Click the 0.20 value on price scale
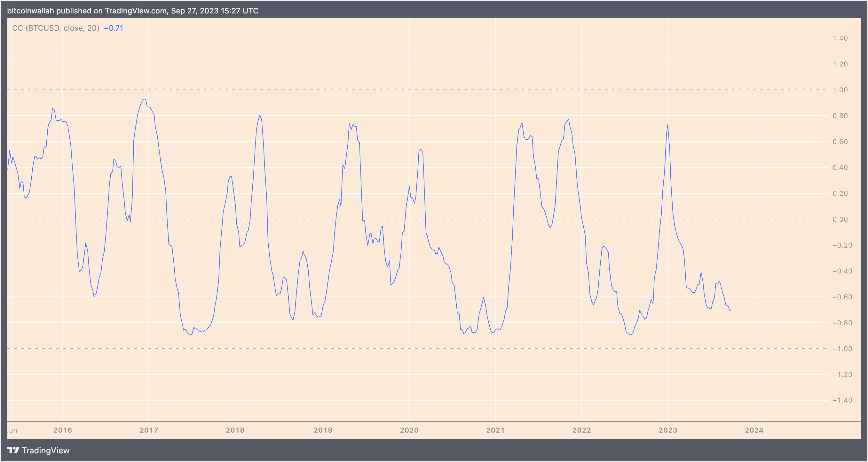 click(840, 194)
